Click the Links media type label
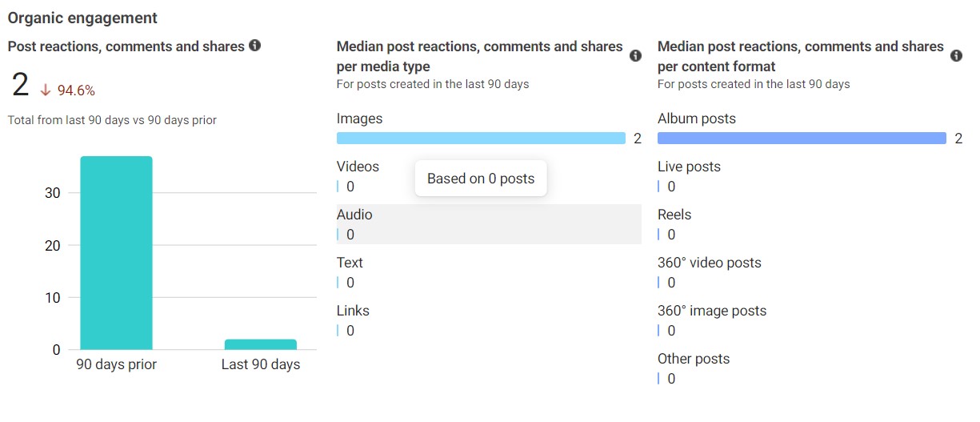Screen dimensions: 980x422 click(353, 311)
